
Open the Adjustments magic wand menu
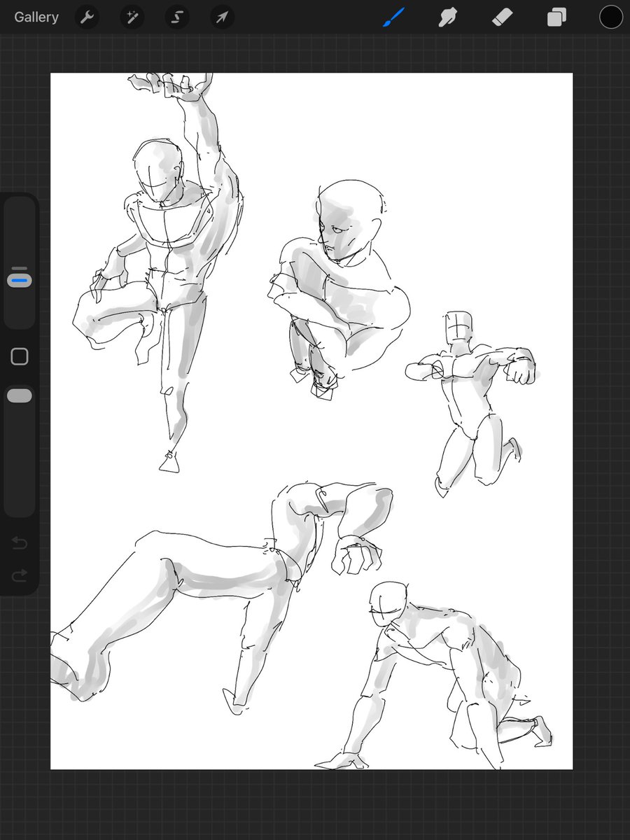[x=132, y=17]
